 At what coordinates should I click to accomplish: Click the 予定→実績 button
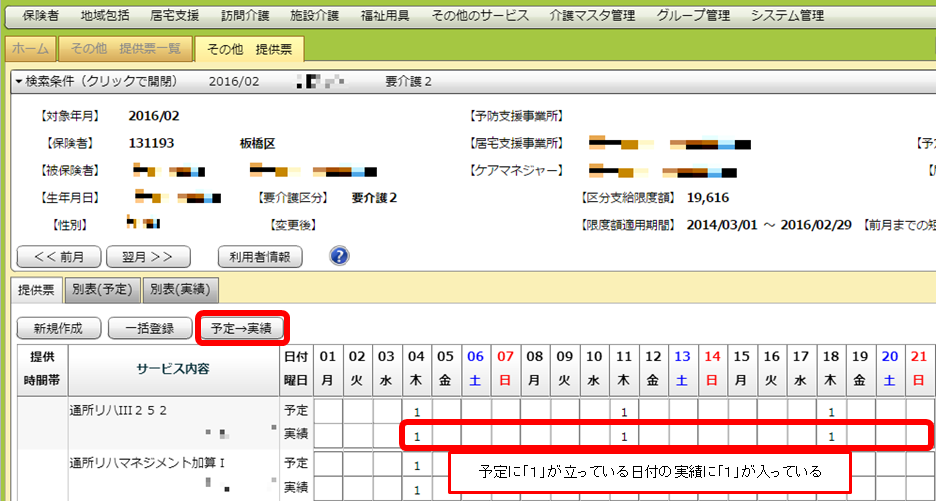click(244, 327)
